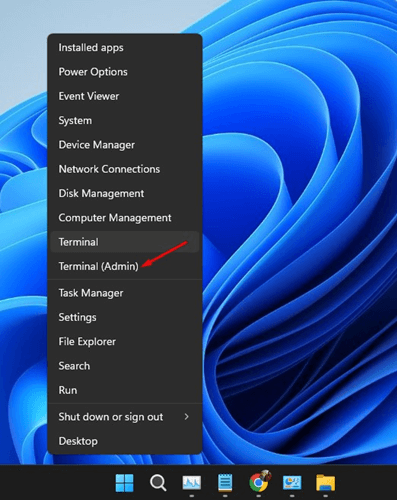
Task: Choose System in the menu
Action: (125, 121)
